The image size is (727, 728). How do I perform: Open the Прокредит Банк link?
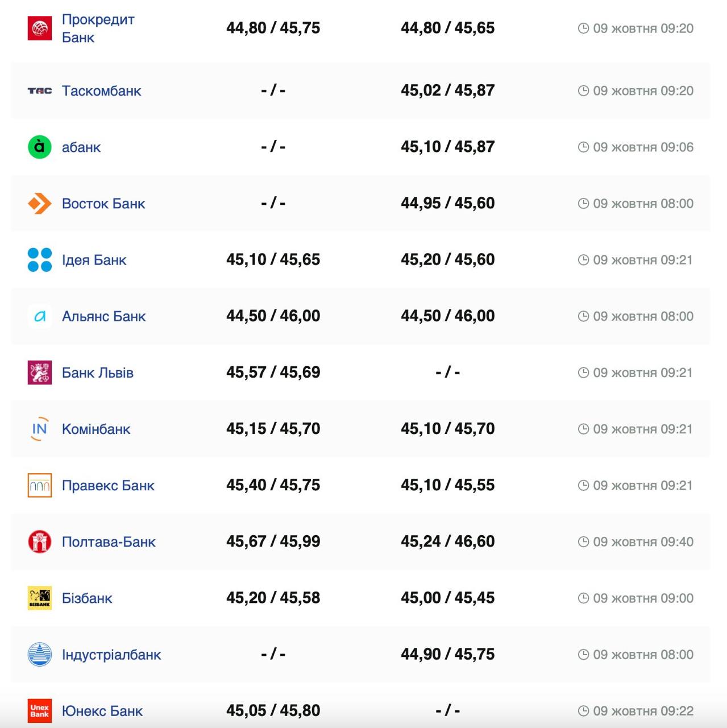tap(98, 28)
